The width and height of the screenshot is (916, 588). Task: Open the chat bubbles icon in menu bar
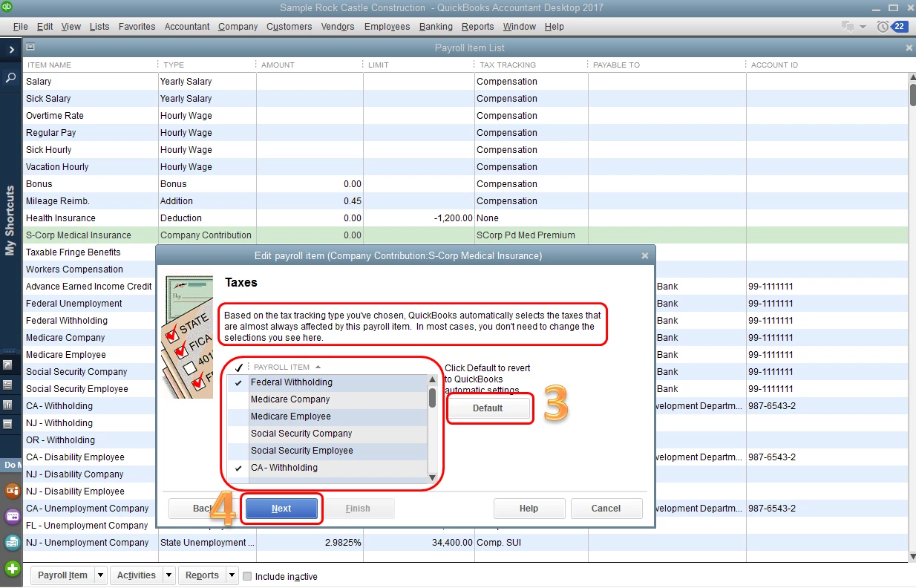tap(848, 27)
